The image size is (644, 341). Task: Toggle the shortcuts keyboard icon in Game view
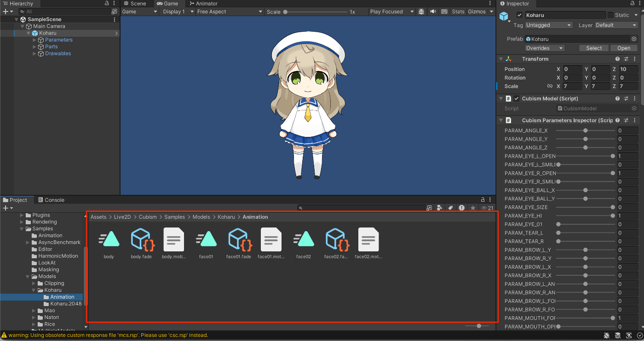[x=444, y=11]
